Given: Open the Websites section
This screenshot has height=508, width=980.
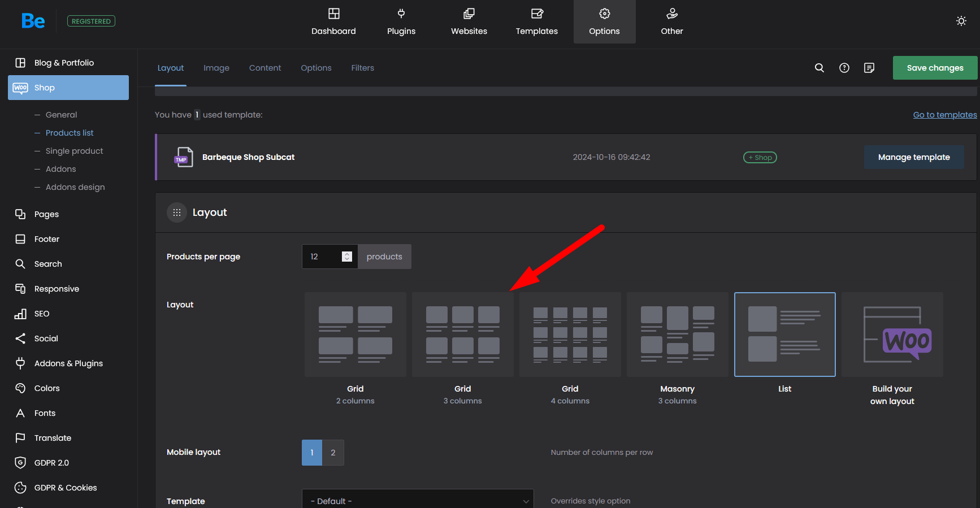Looking at the screenshot, I should (469, 22).
